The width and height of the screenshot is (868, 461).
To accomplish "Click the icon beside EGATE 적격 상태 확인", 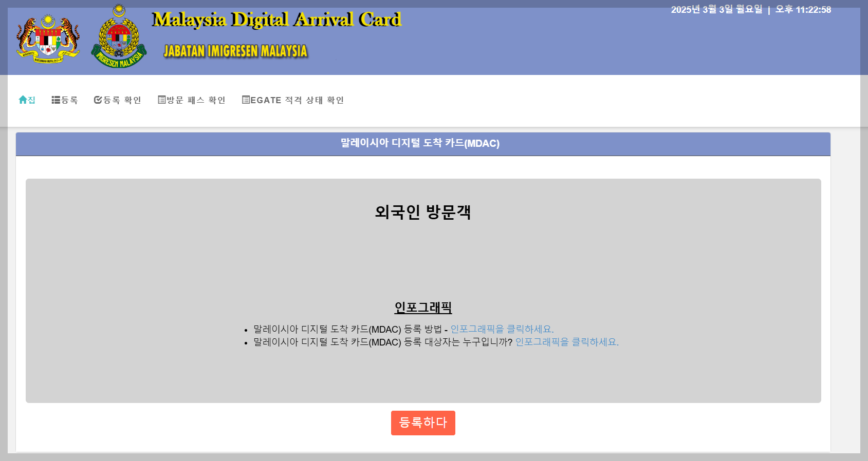I will (x=246, y=100).
